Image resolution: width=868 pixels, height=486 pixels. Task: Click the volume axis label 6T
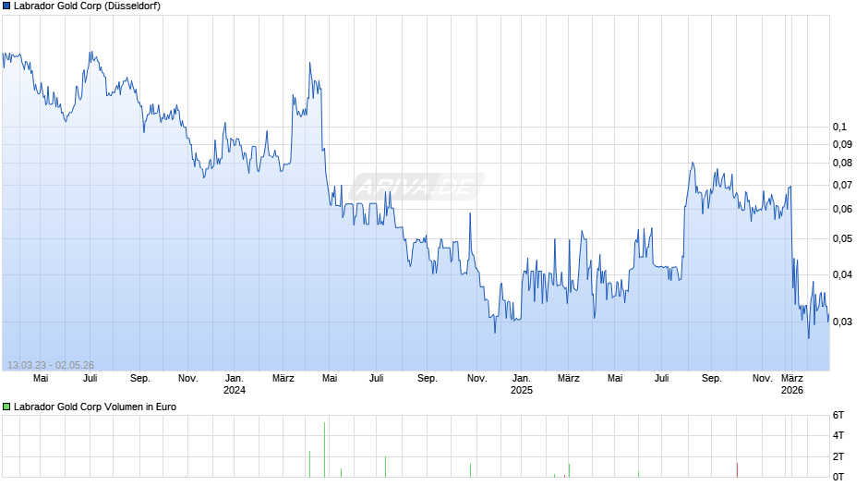pos(838,415)
